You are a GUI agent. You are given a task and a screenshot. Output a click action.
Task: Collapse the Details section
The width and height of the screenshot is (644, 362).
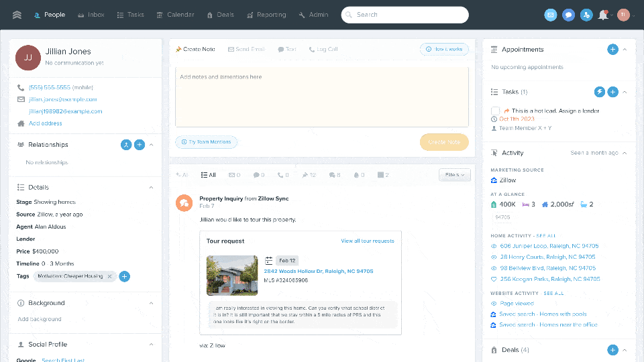coord(151,188)
